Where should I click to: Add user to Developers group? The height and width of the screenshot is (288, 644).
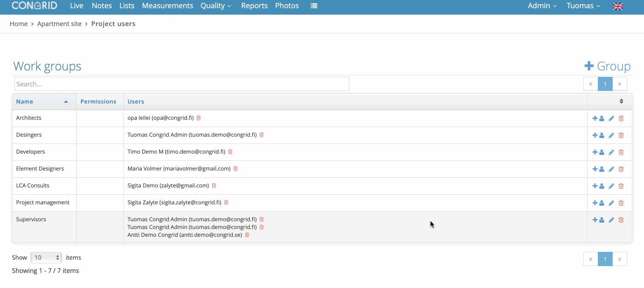coord(598,152)
